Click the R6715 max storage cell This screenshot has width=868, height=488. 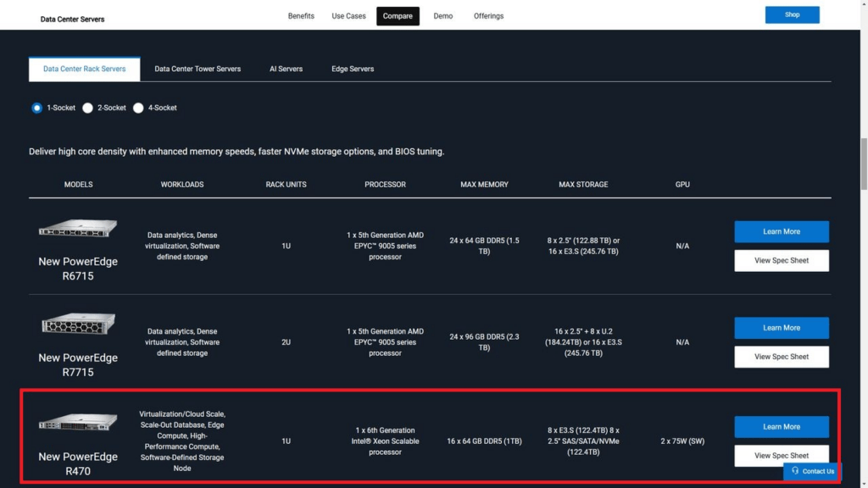583,247
